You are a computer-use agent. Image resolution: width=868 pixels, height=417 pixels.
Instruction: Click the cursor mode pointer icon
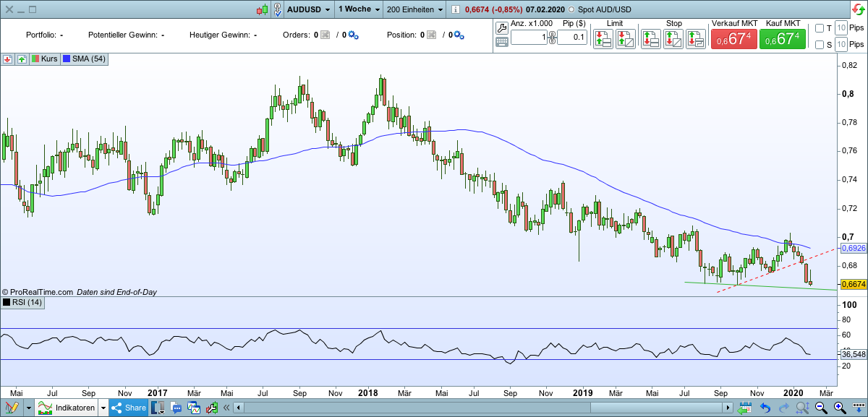coord(278,9)
